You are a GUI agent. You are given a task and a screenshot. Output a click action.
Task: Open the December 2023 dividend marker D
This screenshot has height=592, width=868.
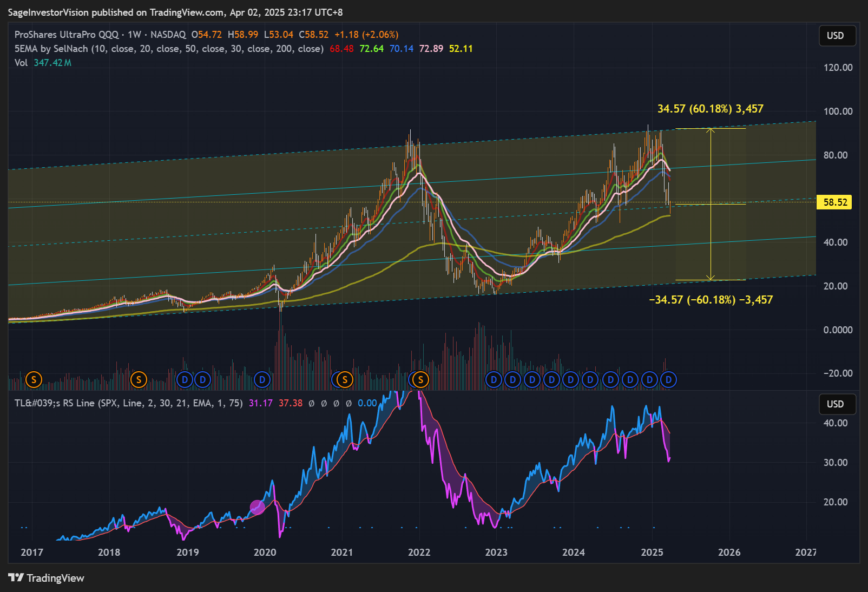(570, 380)
